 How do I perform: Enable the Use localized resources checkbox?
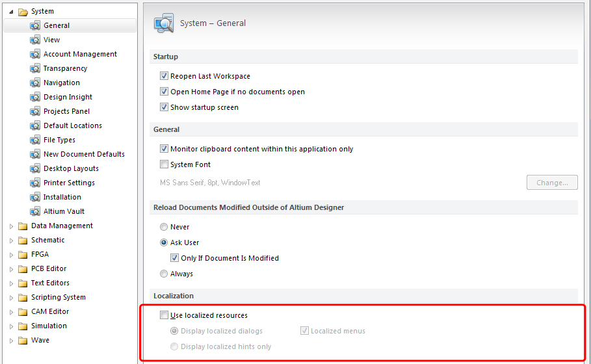[164, 315]
